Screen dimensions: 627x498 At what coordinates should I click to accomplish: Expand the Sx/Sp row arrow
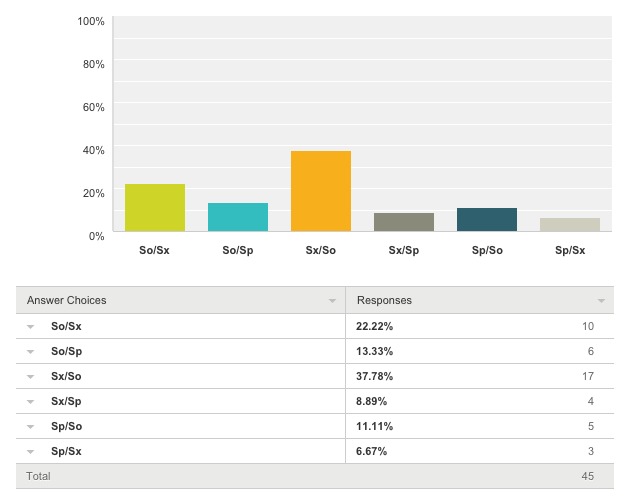click(x=31, y=402)
